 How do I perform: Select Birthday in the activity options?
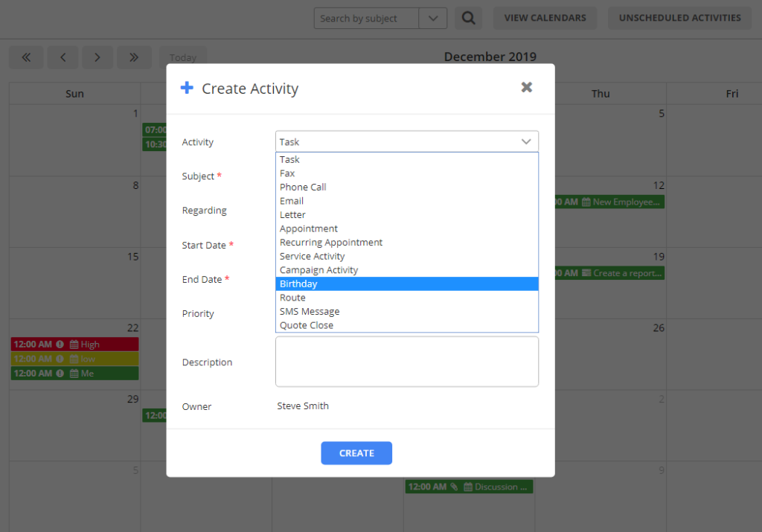(298, 283)
